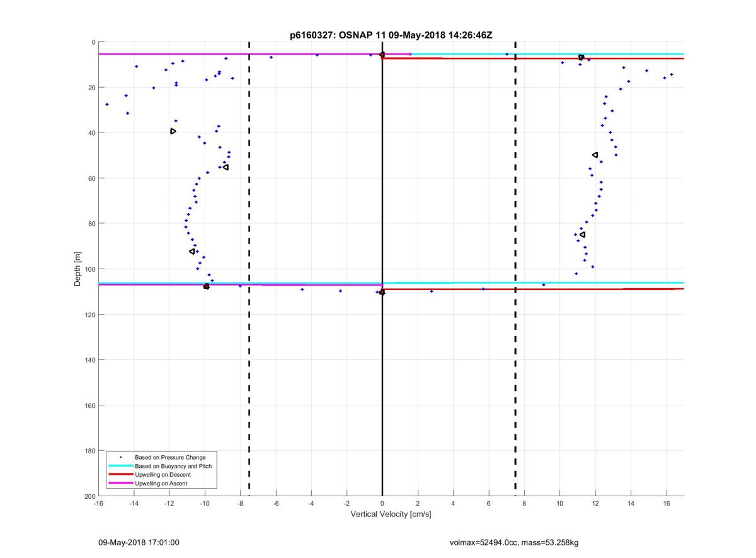Viewport: 756px width, 558px height.
Task: Click x-axis tick label '-12'
Action: 169,504
